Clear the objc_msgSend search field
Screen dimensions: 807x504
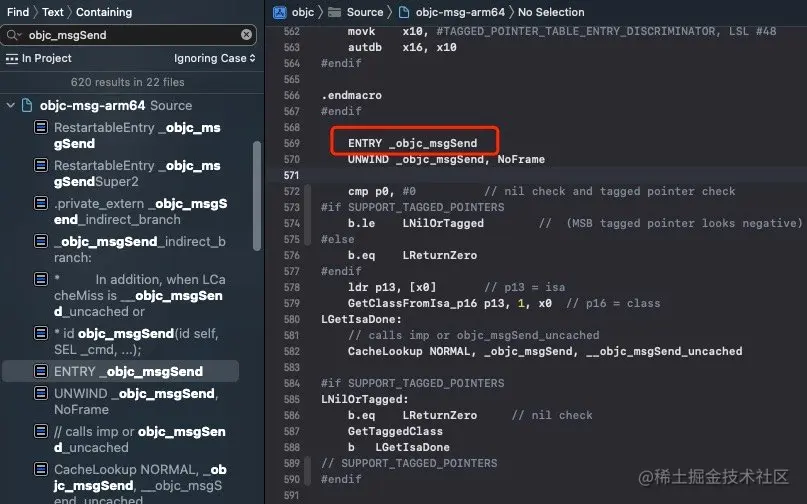[247, 34]
